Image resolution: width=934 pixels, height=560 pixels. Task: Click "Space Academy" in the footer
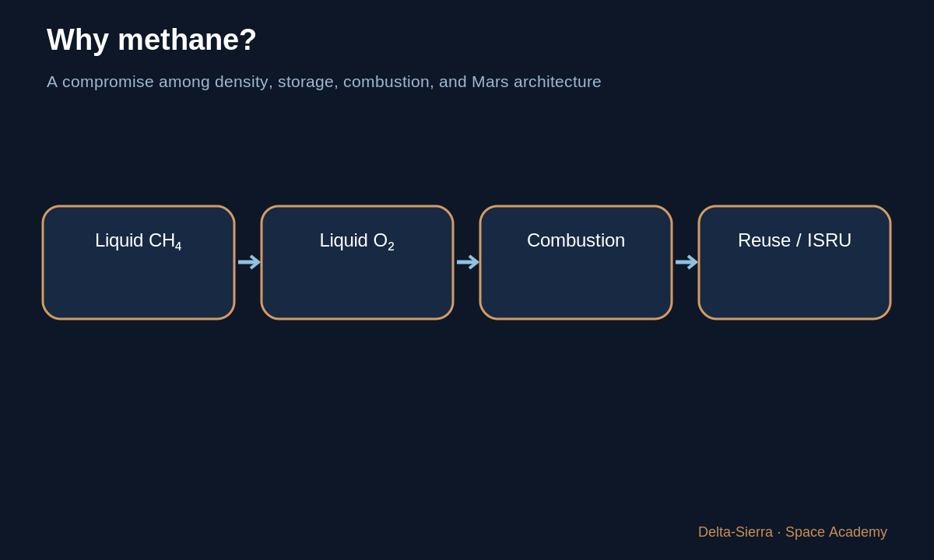click(836, 532)
